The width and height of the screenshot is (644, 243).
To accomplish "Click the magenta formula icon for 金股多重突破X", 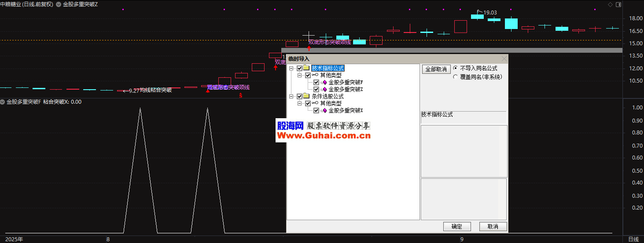I will pos(325,110).
